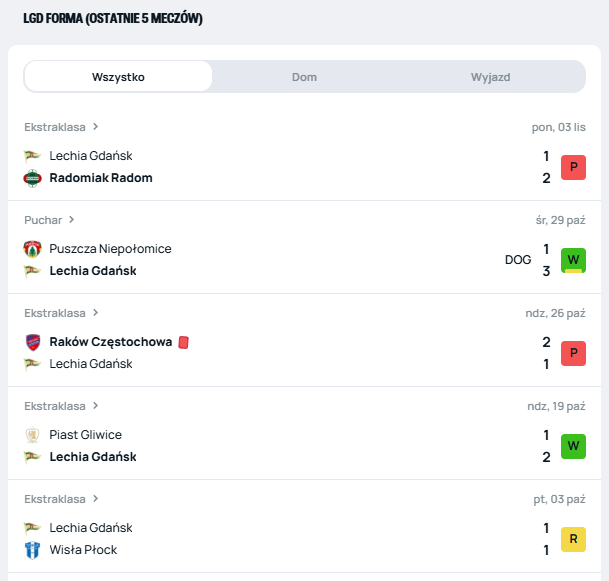Click green W badge for Puszcza match

click(x=573, y=260)
